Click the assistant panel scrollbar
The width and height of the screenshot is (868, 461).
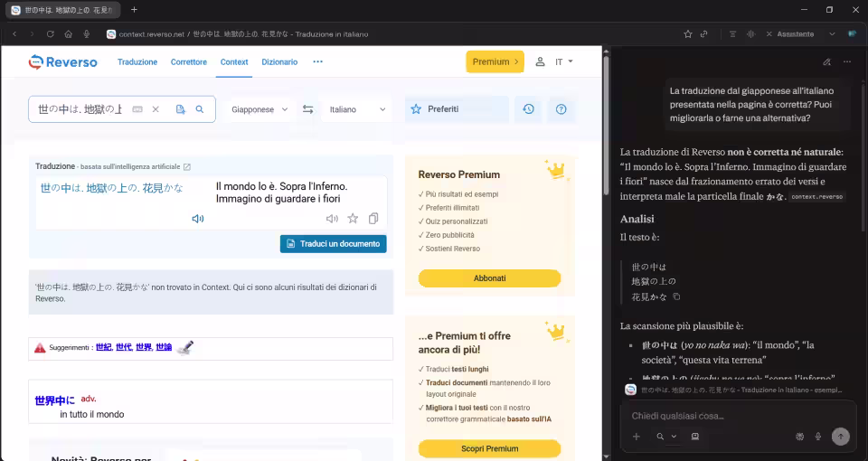point(864,157)
